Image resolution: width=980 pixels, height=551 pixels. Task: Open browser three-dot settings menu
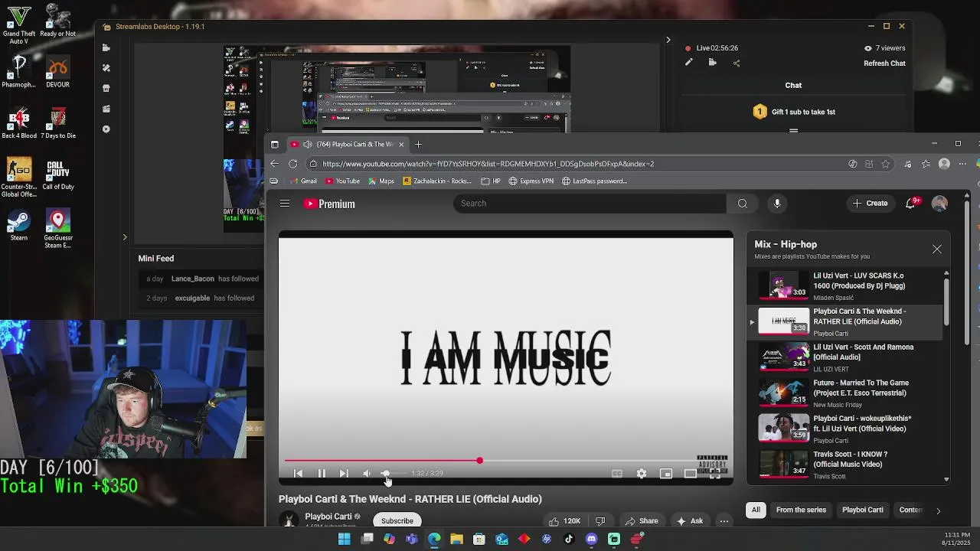pos(962,164)
